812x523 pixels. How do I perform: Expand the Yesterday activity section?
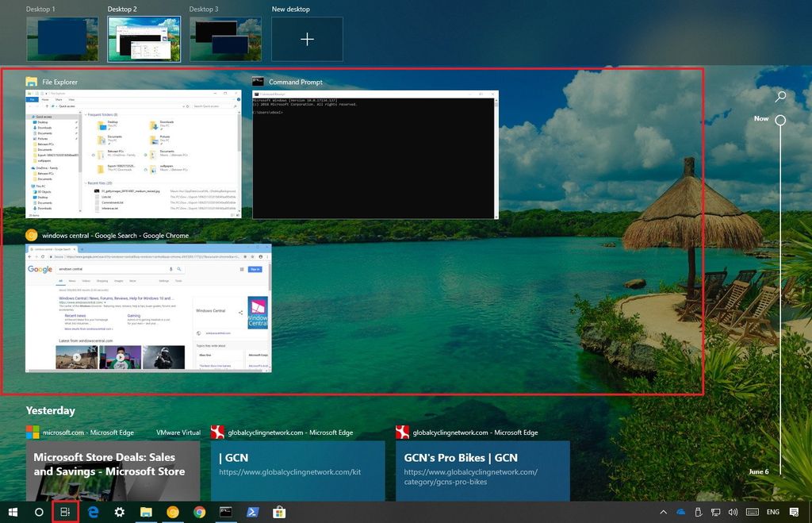[51, 410]
